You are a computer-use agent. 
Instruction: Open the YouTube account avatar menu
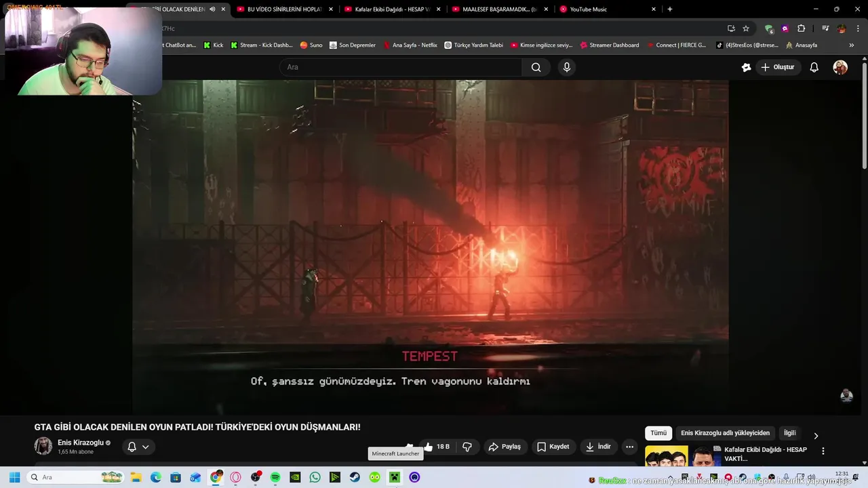click(840, 67)
